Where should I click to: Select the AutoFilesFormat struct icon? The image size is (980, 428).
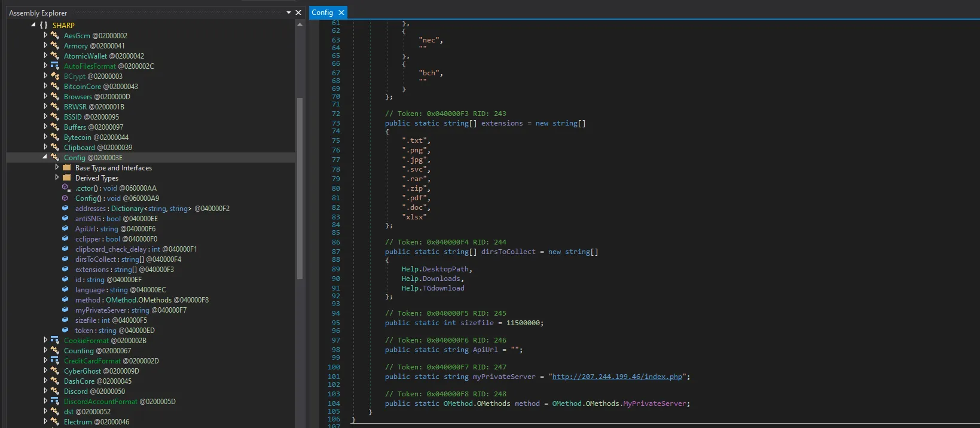(x=55, y=66)
